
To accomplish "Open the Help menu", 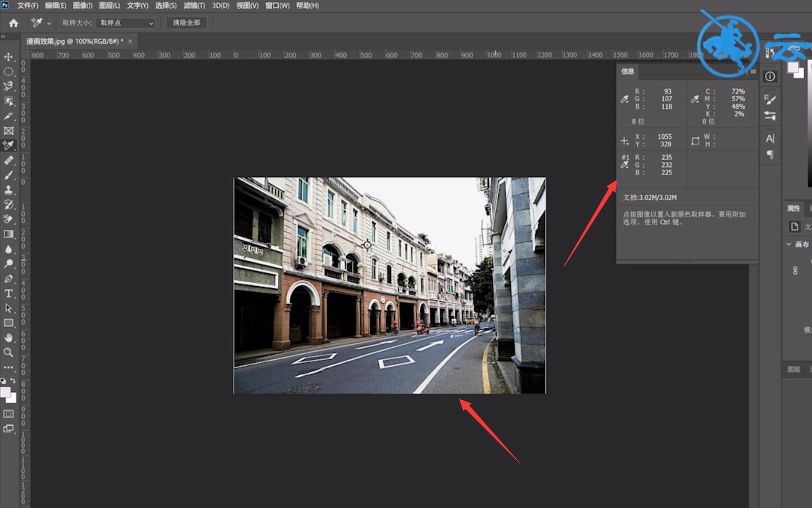I will [308, 6].
